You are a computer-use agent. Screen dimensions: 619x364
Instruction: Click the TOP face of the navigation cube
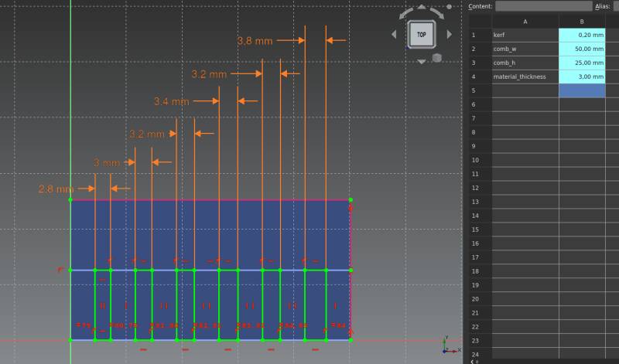(421, 34)
